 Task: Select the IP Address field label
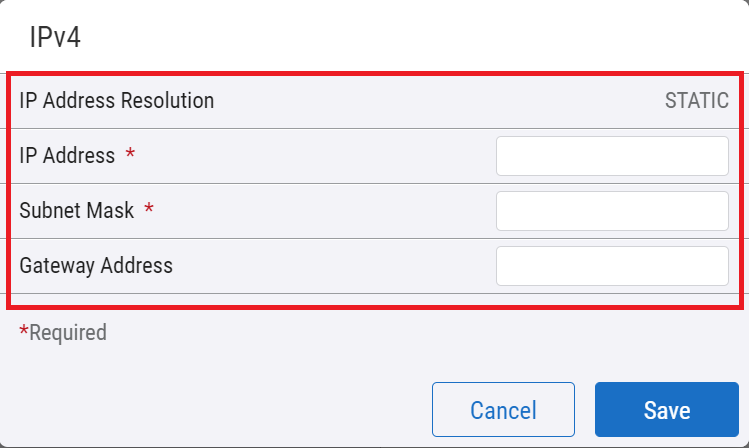click(67, 156)
